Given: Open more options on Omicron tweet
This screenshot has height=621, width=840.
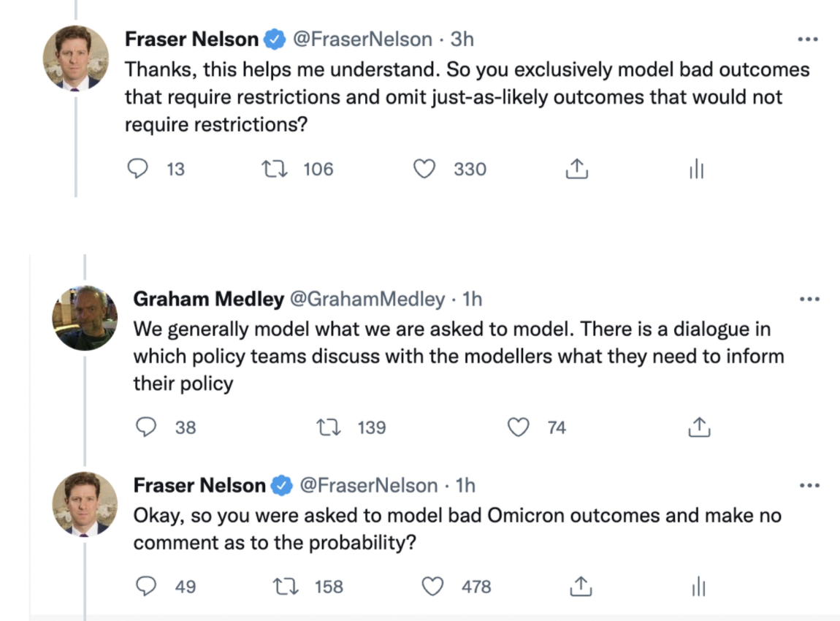Looking at the screenshot, I should tap(809, 485).
